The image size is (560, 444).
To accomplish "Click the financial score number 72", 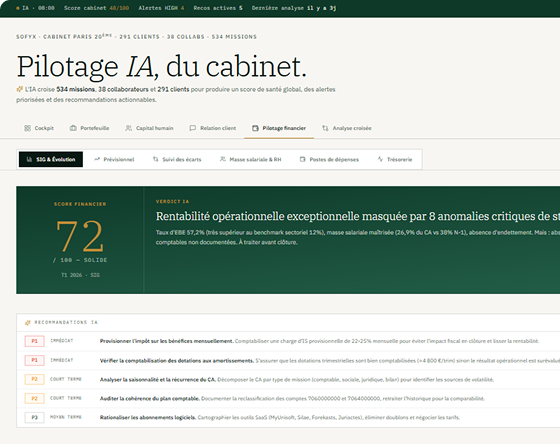I will point(80,236).
